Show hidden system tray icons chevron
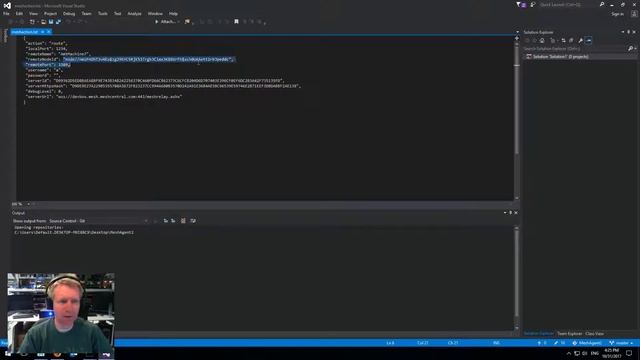The height and width of the screenshot is (360, 640). (x=569, y=353)
